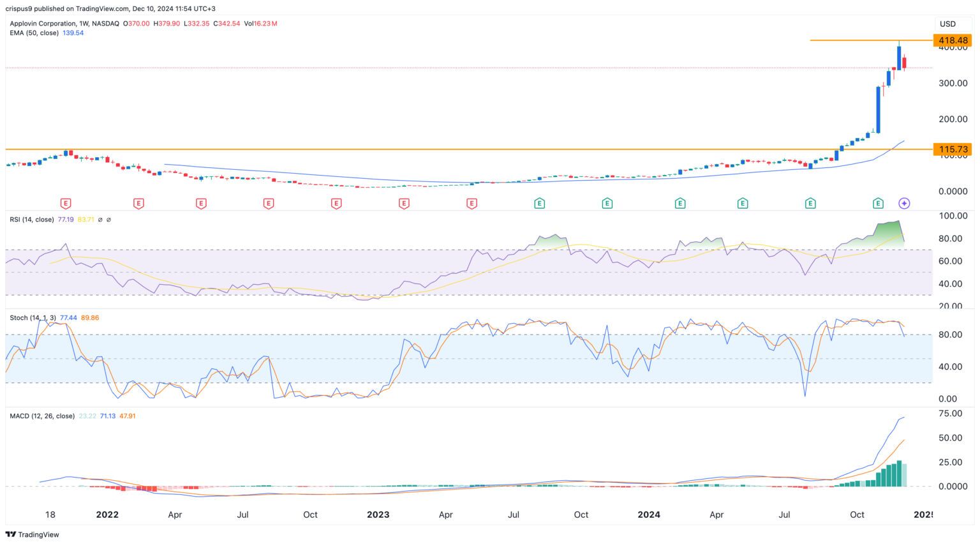This screenshot has height=544, width=980.
Task: Click the 2022 label on the time axis
Action: 107,515
